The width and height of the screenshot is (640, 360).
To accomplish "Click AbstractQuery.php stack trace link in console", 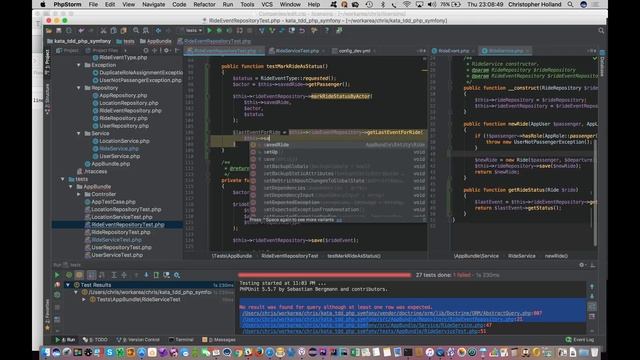I will [387, 313].
